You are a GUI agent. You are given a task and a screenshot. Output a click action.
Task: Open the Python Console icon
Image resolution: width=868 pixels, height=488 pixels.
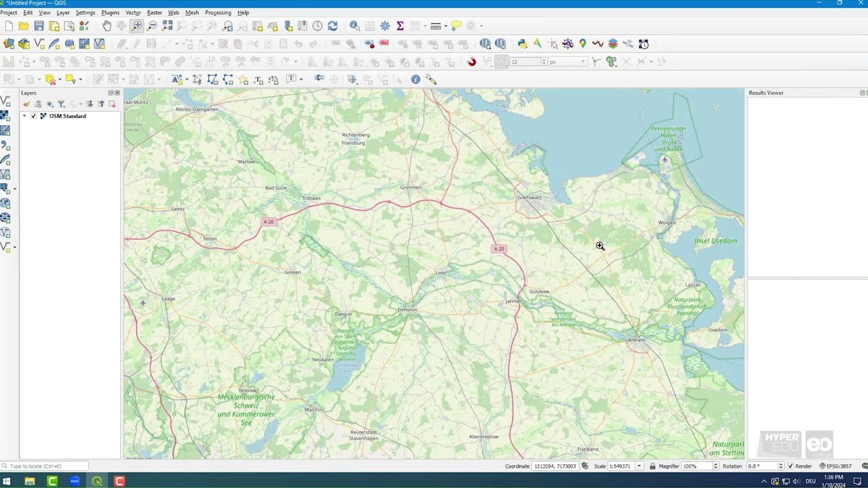(x=522, y=43)
